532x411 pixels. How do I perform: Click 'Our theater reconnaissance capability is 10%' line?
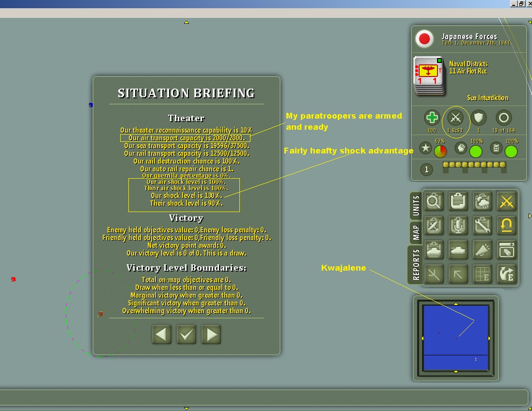tap(186, 130)
